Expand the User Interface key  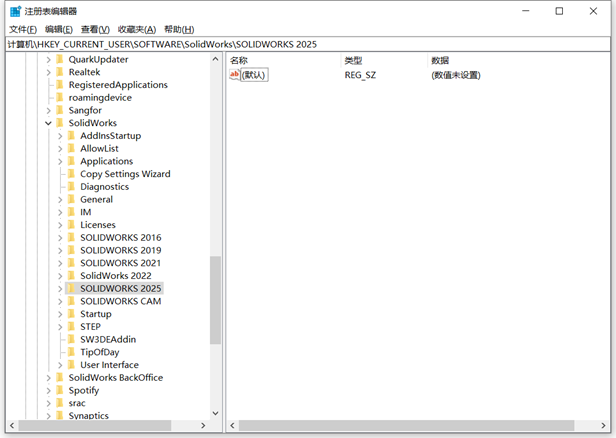(x=59, y=365)
